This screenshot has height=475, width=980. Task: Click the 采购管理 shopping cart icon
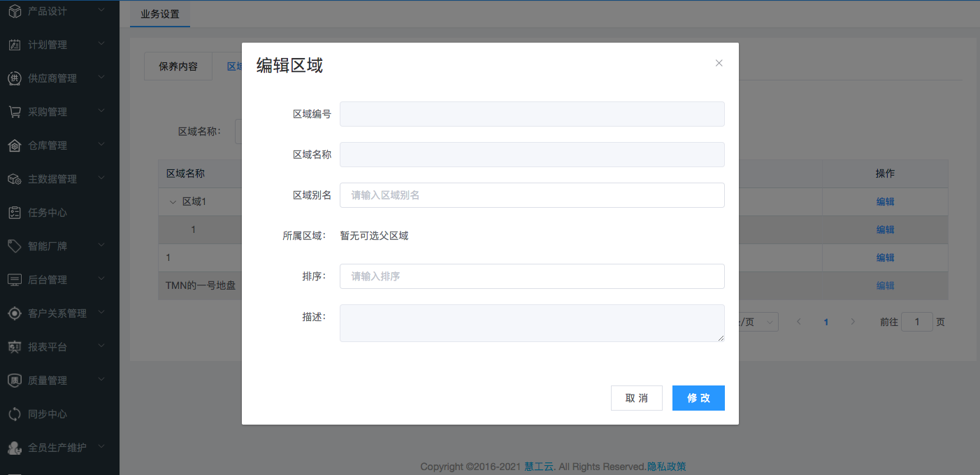(x=15, y=112)
